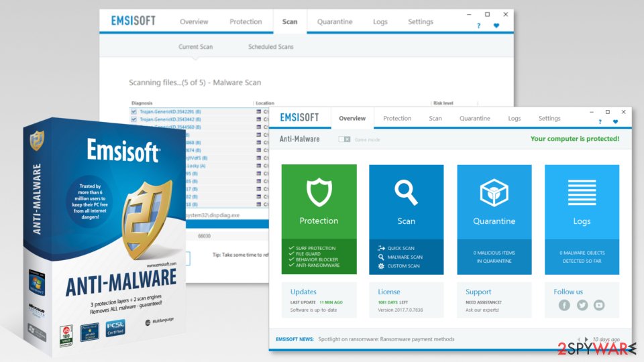Select Scheduled Scans subtab
644x362 pixels.
(x=270, y=47)
